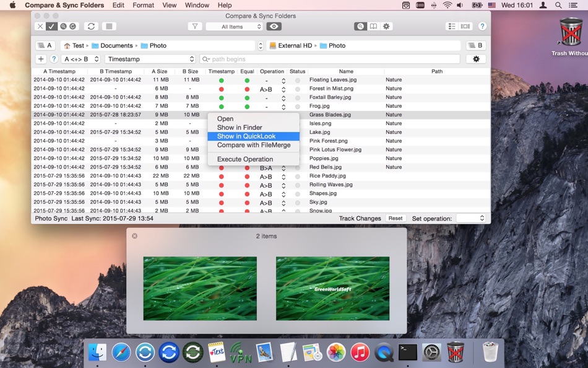The image size is (588, 368).
Task: Click Spotlight search icon in menu bar
Action: click(558, 5)
